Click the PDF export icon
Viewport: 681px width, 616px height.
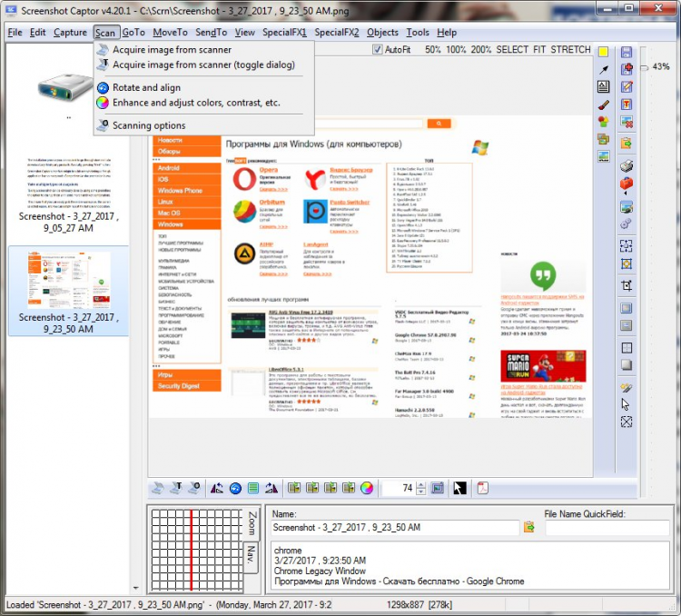[x=483, y=488]
